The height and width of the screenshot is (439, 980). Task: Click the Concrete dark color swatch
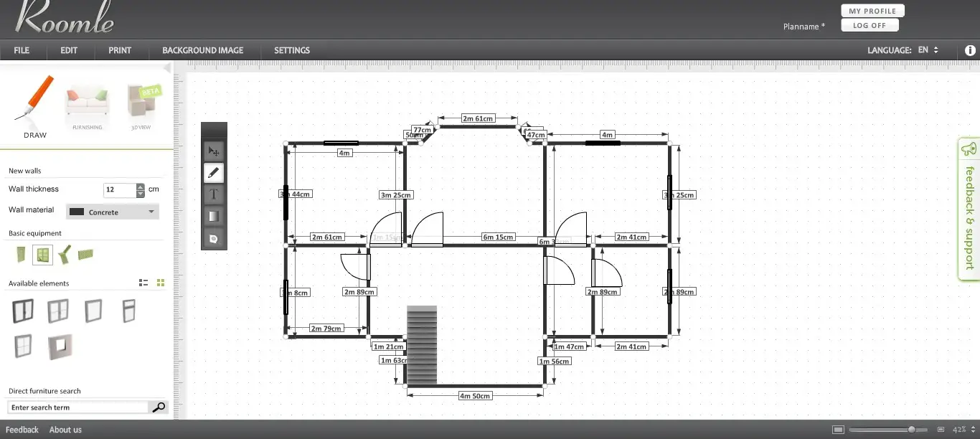coord(77,212)
